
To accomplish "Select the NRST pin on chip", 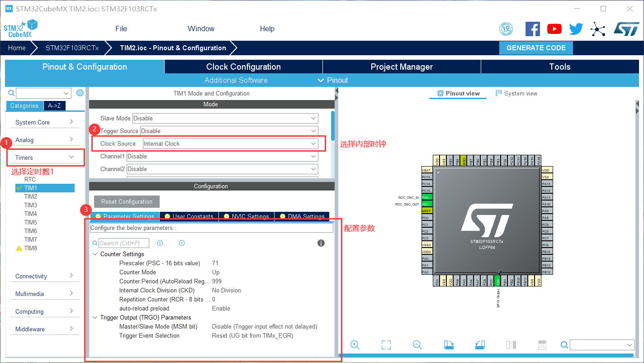I will coord(426,211).
